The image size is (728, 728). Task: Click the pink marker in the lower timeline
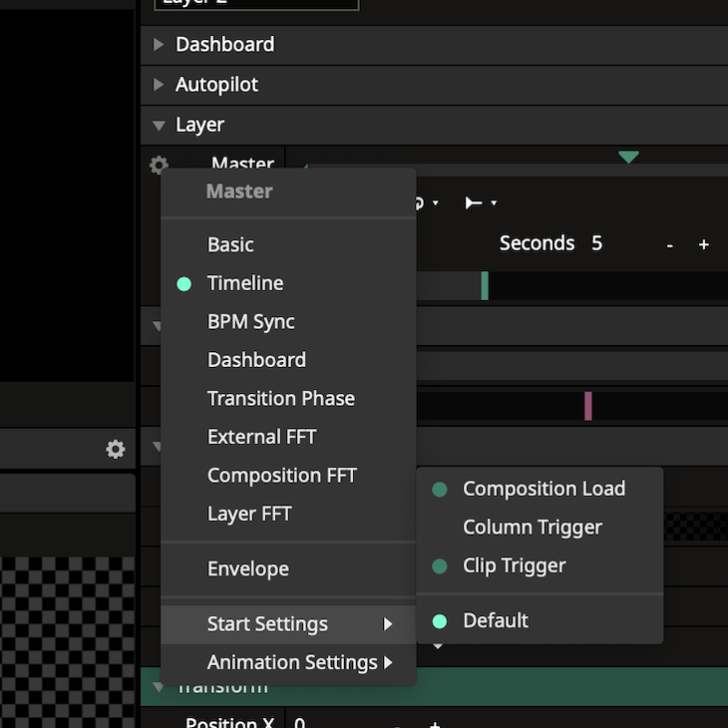[x=587, y=405]
